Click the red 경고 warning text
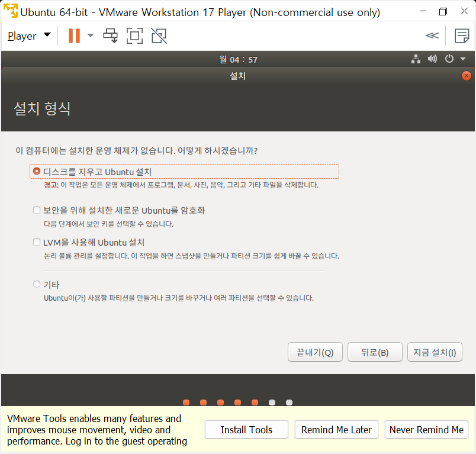 click(x=51, y=185)
